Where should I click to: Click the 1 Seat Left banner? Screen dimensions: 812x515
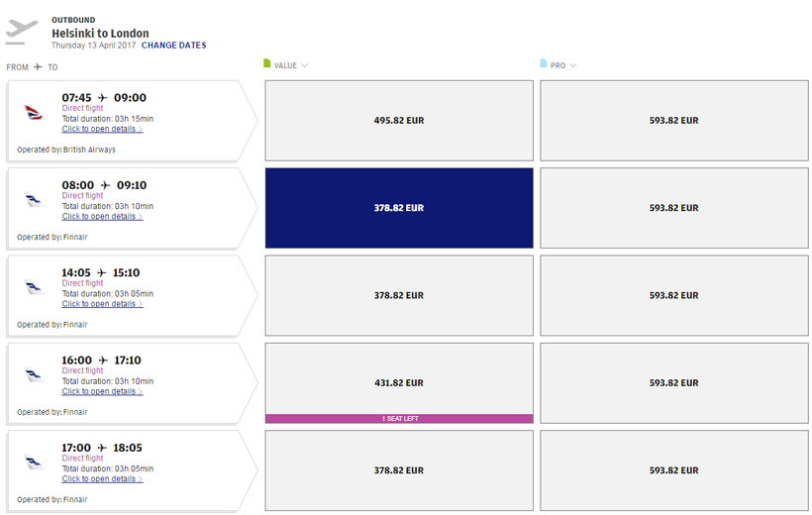399,419
